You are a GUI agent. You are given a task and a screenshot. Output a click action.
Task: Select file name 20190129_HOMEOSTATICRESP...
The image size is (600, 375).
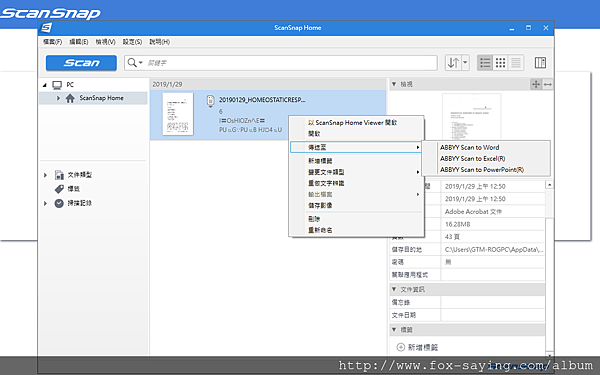(262, 100)
